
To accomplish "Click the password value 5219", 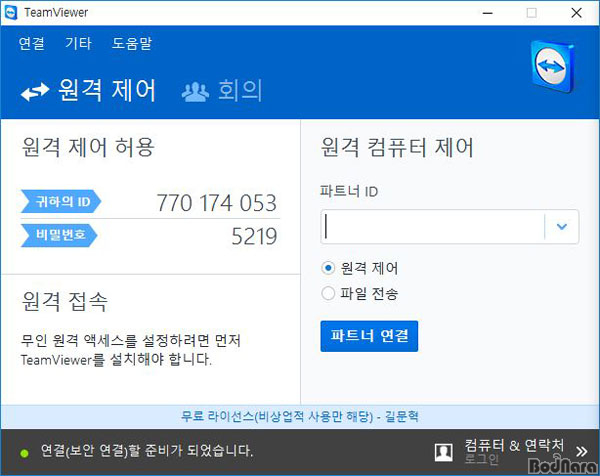I will (x=254, y=236).
